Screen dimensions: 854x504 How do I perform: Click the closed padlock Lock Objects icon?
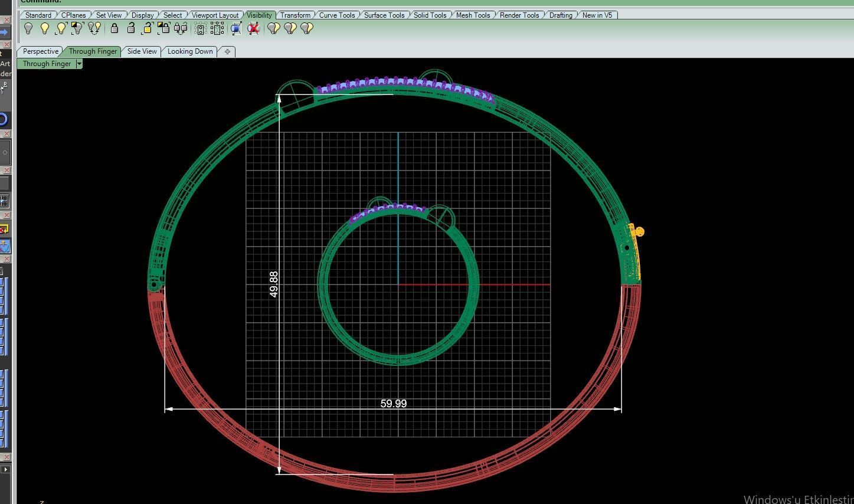coord(114,28)
